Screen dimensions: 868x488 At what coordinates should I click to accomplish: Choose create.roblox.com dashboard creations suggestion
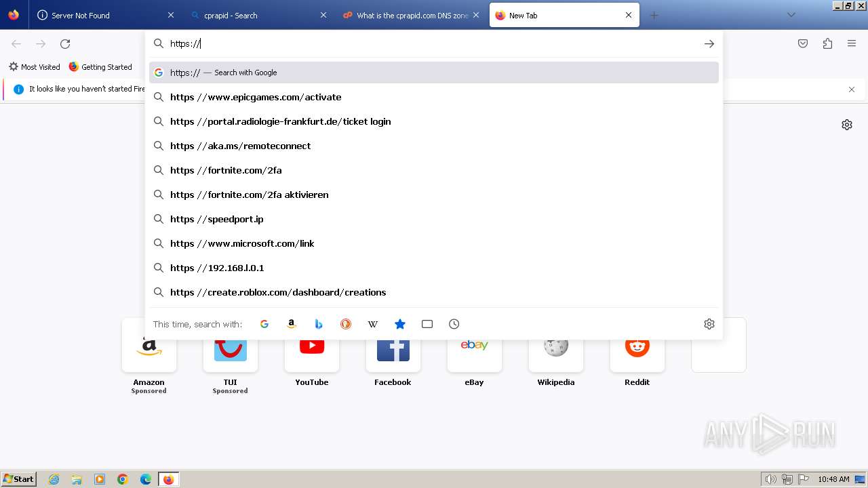tap(434, 292)
